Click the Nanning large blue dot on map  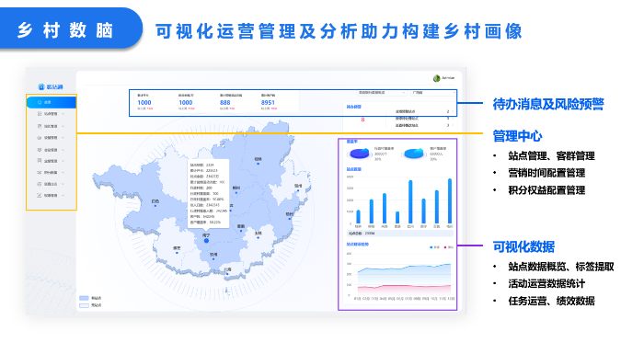click(207, 241)
